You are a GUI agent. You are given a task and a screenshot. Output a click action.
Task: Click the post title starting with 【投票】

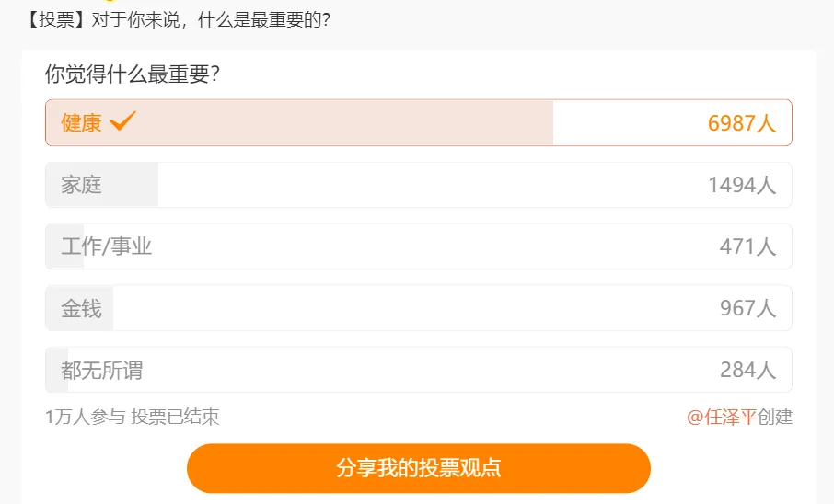[178, 20]
